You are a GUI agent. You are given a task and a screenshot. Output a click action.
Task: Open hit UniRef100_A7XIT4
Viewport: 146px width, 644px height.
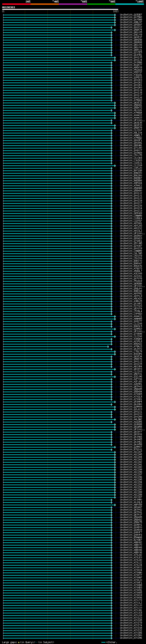coord(131,625)
